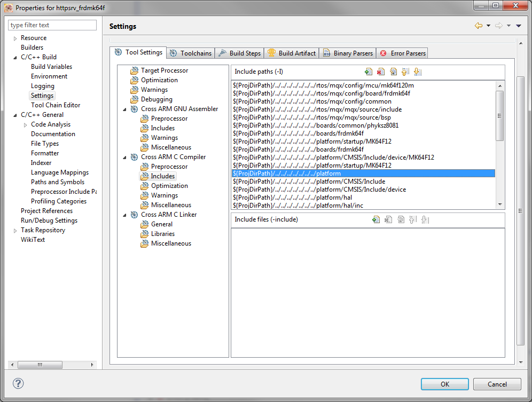Click the Libraries option icon
This screenshot has height=402, width=532.
[x=145, y=234]
